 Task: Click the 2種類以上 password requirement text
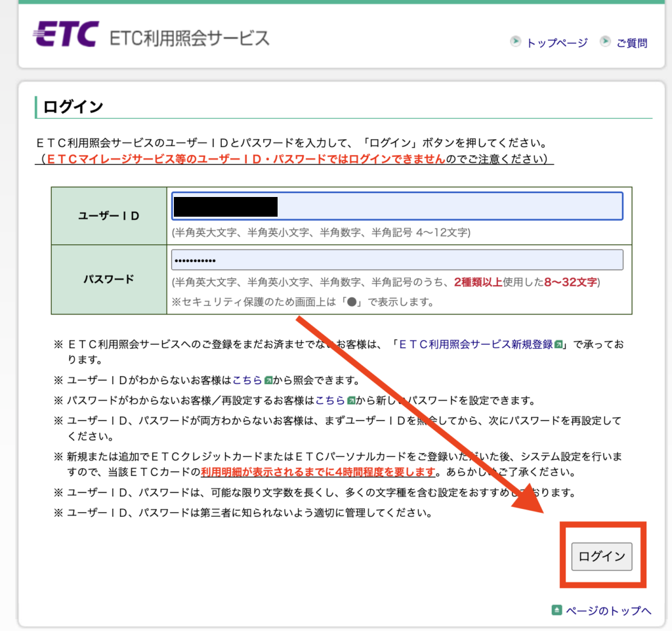(478, 282)
